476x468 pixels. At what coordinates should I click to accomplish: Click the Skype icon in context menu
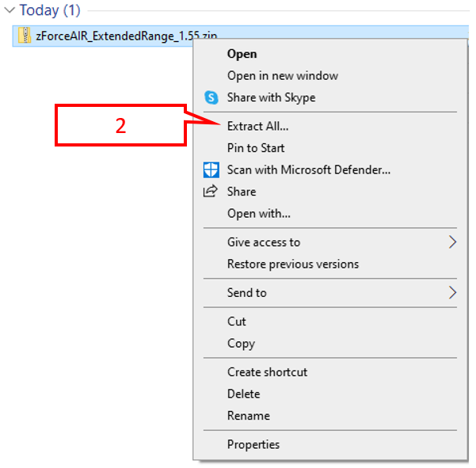tap(211, 97)
